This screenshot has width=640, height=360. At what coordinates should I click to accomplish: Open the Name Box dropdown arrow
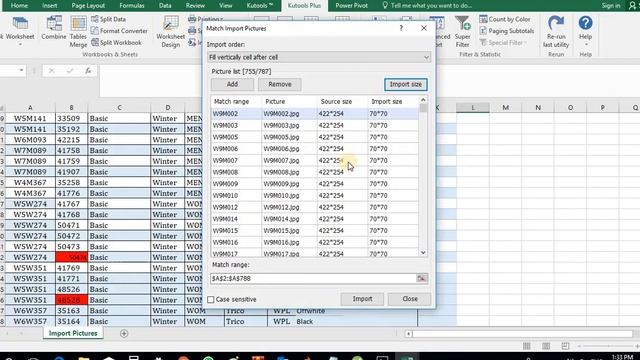[21, 71]
